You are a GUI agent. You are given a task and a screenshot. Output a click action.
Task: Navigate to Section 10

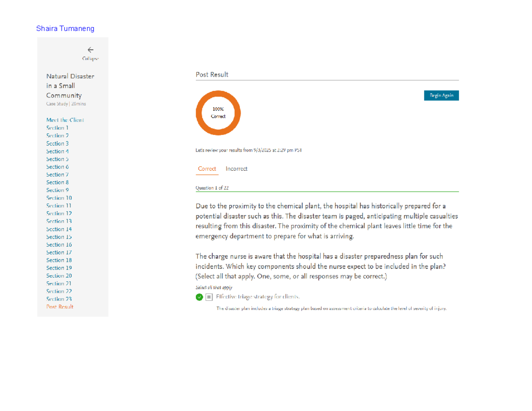click(59, 198)
